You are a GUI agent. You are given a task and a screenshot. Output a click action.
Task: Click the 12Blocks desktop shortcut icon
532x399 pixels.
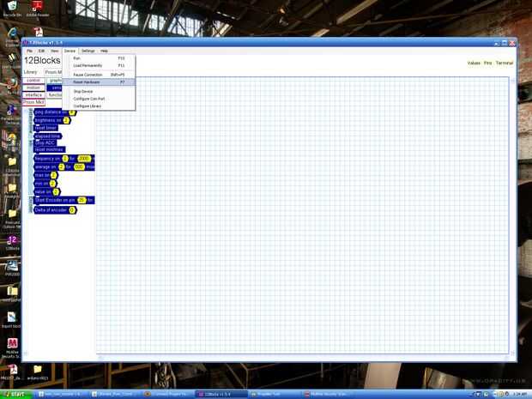tap(12, 243)
